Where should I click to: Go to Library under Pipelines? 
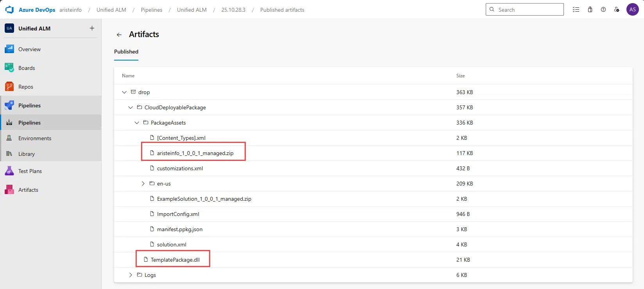(27, 154)
